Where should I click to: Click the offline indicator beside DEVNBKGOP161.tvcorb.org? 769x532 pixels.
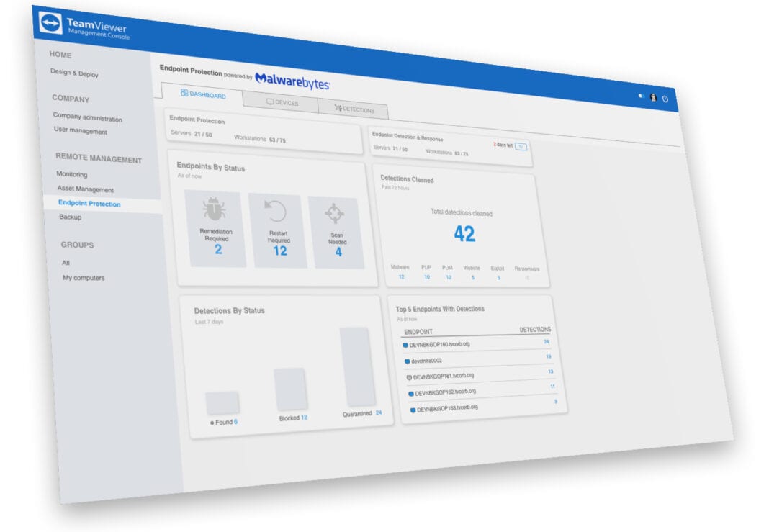pyautogui.click(x=409, y=376)
